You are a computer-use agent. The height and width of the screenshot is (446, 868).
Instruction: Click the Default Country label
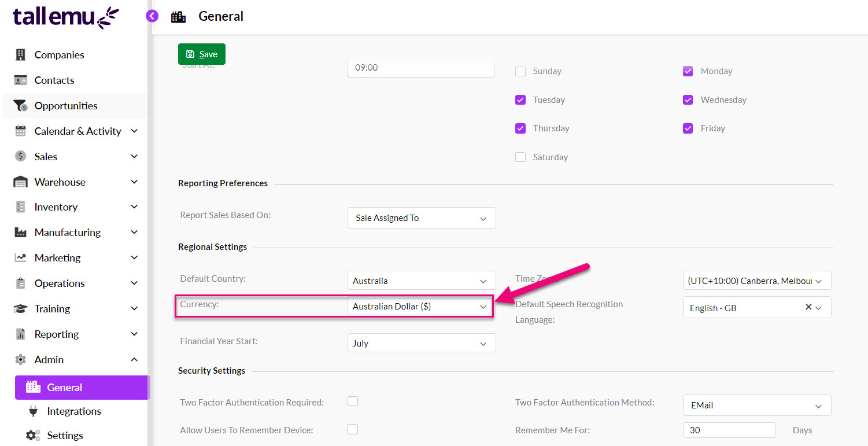pyautogui.click(x=213, y=279)
